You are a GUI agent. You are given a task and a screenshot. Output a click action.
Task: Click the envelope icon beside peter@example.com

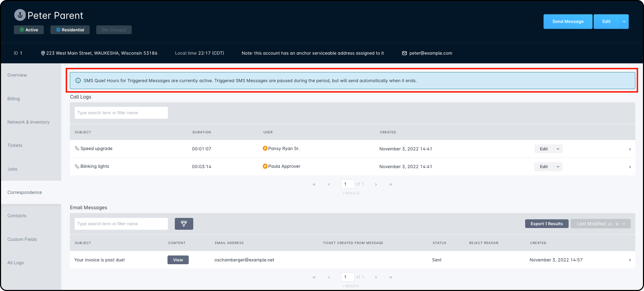pos(404,53)
